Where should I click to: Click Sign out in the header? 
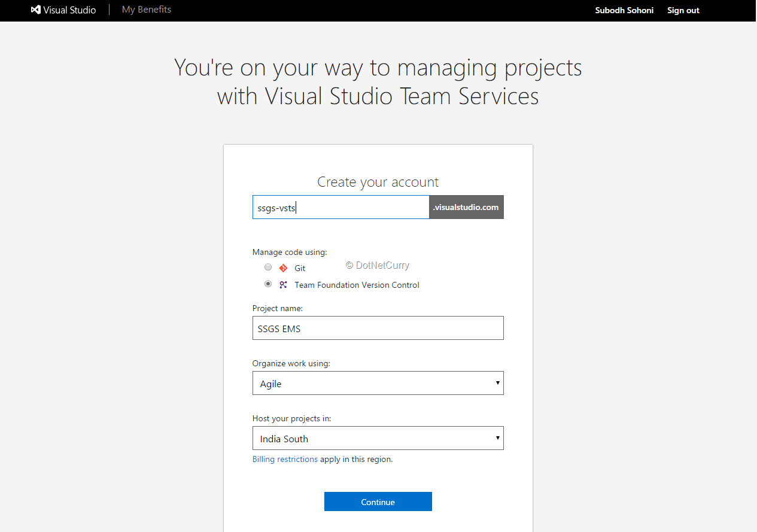(x=683, y=10)
